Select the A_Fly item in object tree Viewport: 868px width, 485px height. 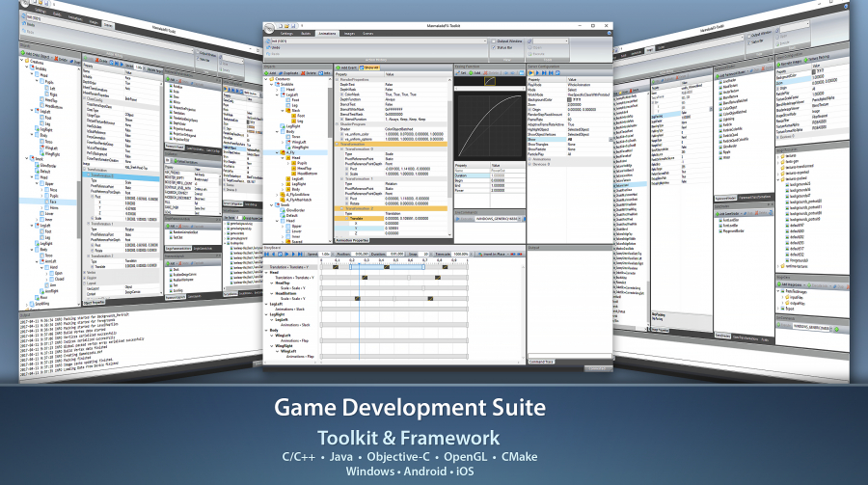pos(288,153)
